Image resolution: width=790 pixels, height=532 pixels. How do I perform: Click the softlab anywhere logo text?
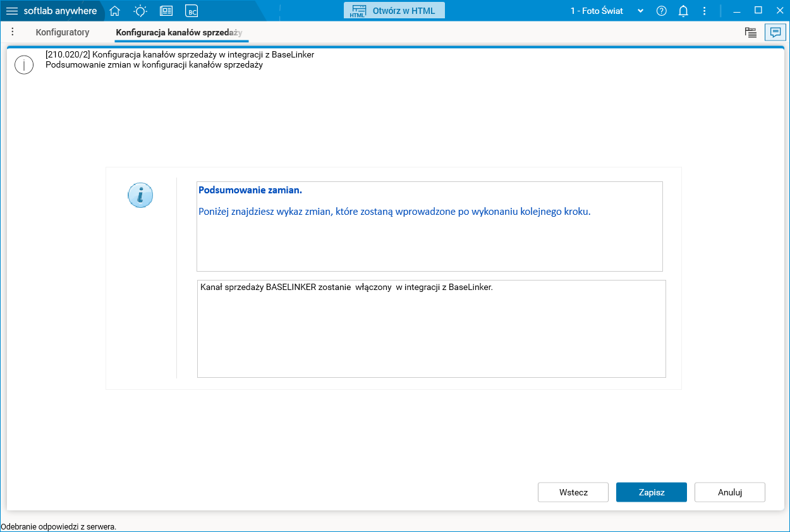point(61,11)
